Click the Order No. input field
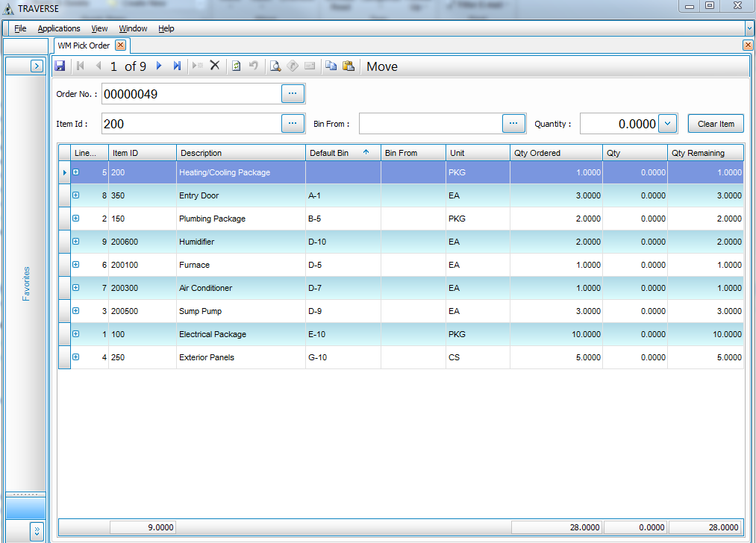Viewport: 756px width, 543px height. 191,93
